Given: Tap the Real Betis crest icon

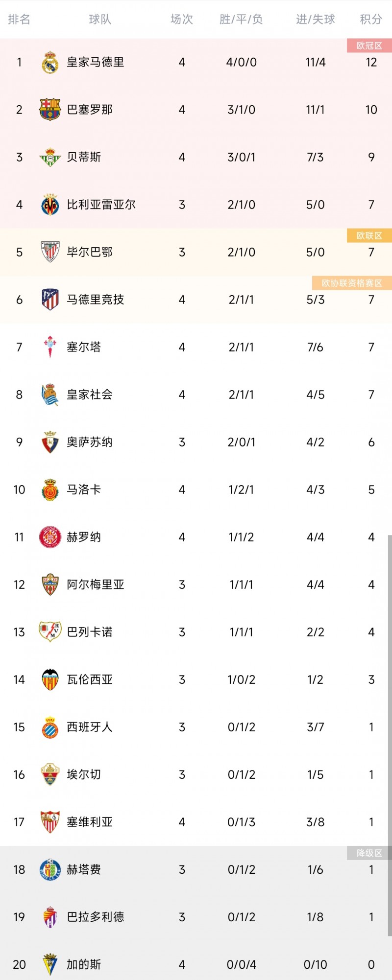Looking at the screenshot, I should click(x=50, y=157).
